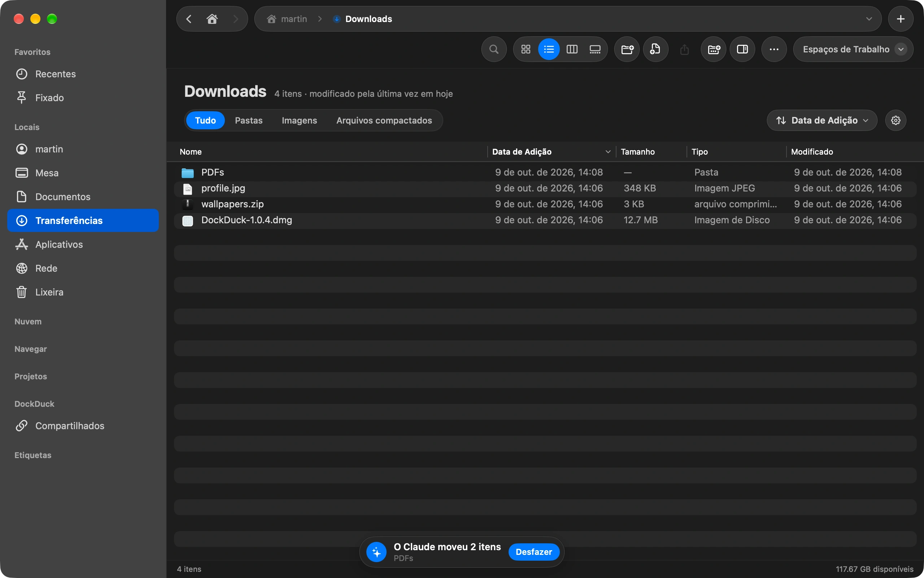Open the Espaços de Trabalho dropdown
This screenshot has width=924, height=578.
pos(853,49)
